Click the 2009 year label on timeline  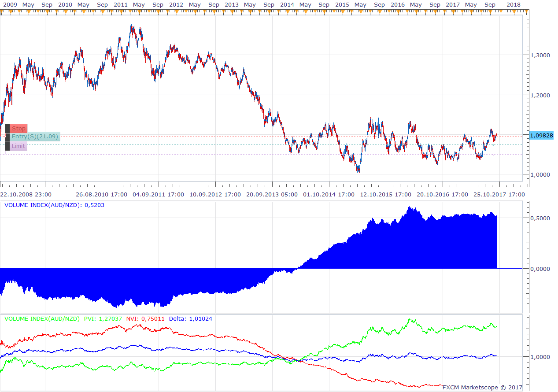[x=10, y=4]
